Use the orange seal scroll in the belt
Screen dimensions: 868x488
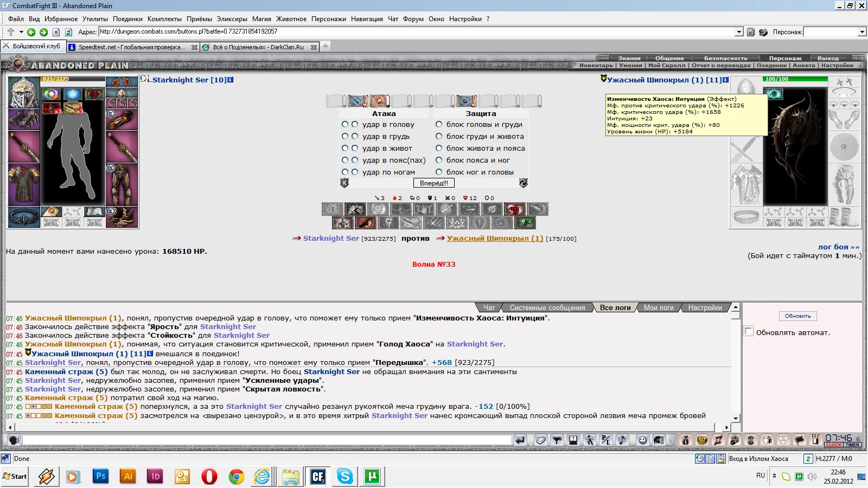pos(380,101)
